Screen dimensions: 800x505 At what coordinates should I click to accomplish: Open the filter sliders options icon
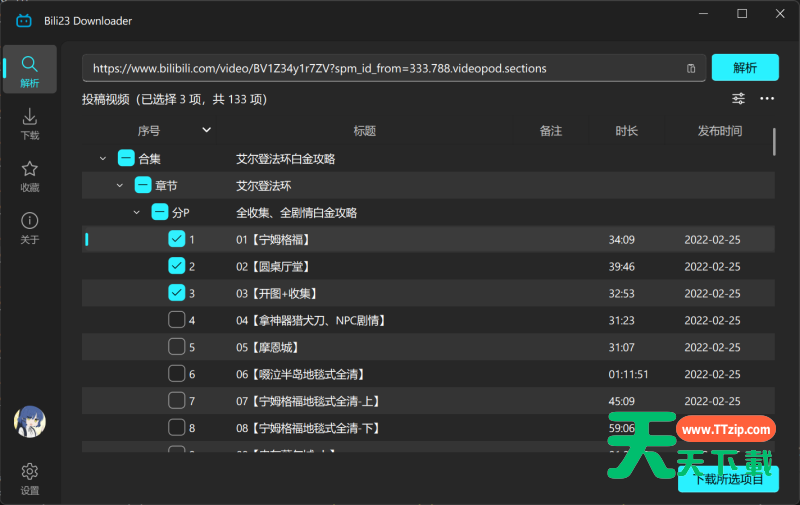point(738,98)
